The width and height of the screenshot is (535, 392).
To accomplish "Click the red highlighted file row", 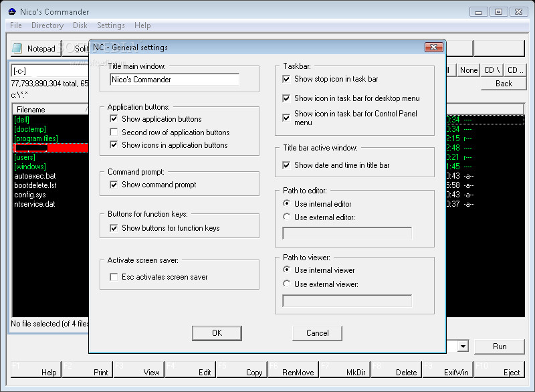I will click(x=51, y=148).
